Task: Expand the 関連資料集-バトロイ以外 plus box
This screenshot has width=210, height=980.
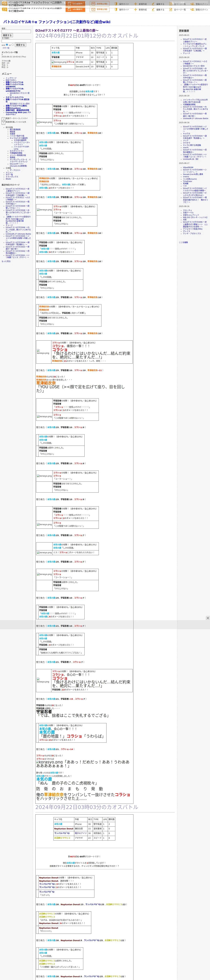Action: [3, 123]
